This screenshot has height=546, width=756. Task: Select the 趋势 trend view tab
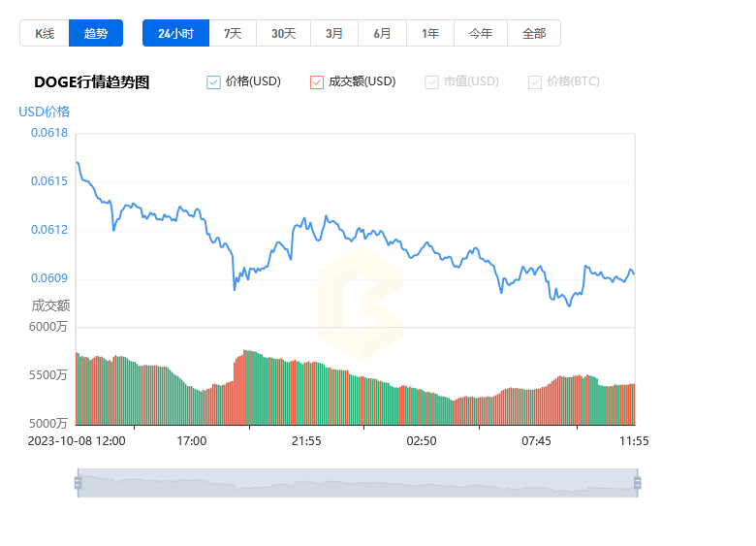coord(96,33)
